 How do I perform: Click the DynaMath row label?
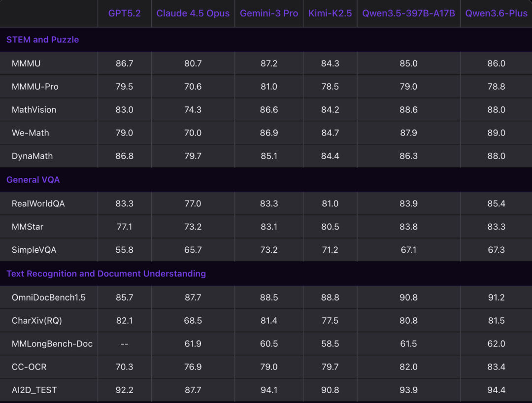tap(32, 156)
